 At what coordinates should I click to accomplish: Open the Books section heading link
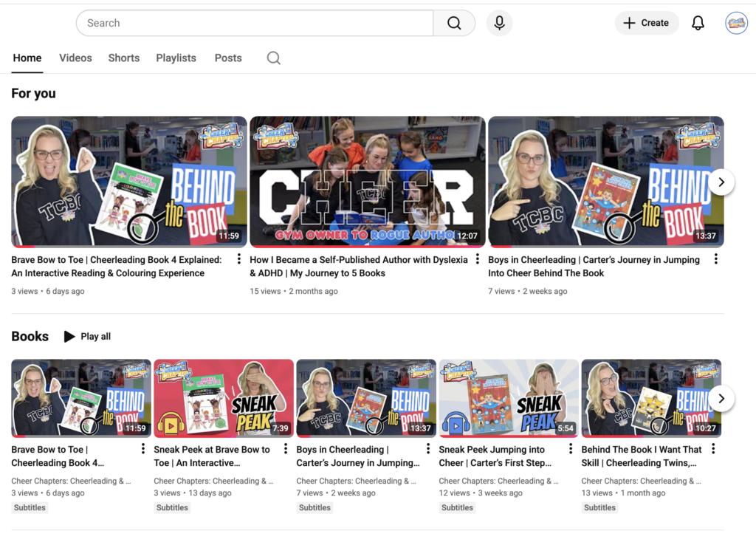30,337
